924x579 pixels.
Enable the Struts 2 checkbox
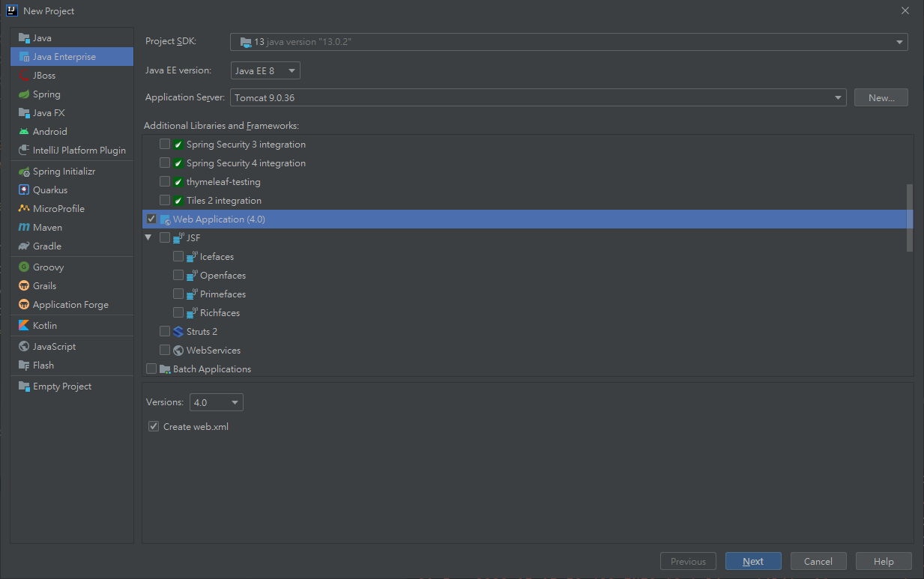pos(165,331)
